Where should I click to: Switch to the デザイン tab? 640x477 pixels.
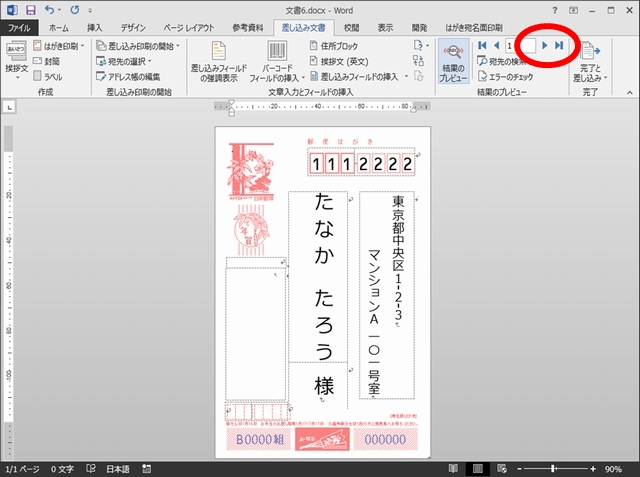point(133,27)
